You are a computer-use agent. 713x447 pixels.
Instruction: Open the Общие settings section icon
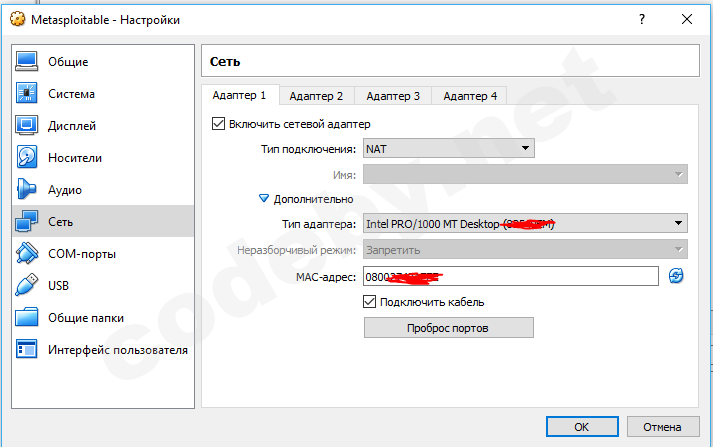28,62
